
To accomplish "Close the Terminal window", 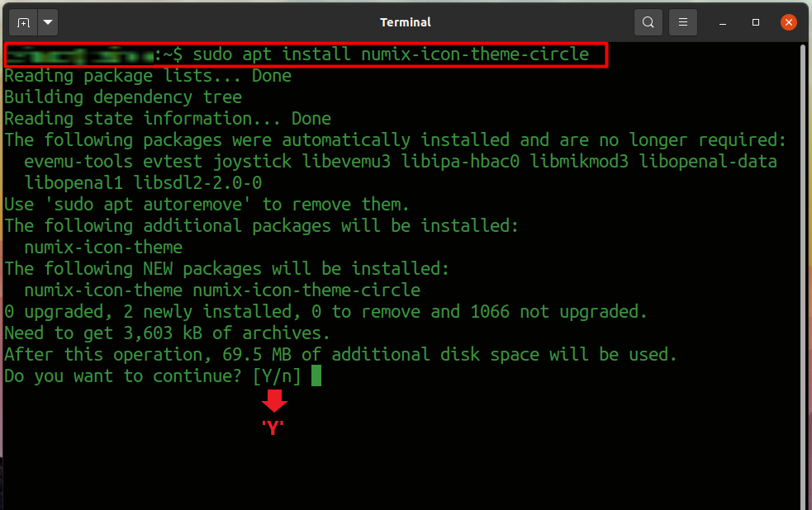I will [x=788, y=22].
